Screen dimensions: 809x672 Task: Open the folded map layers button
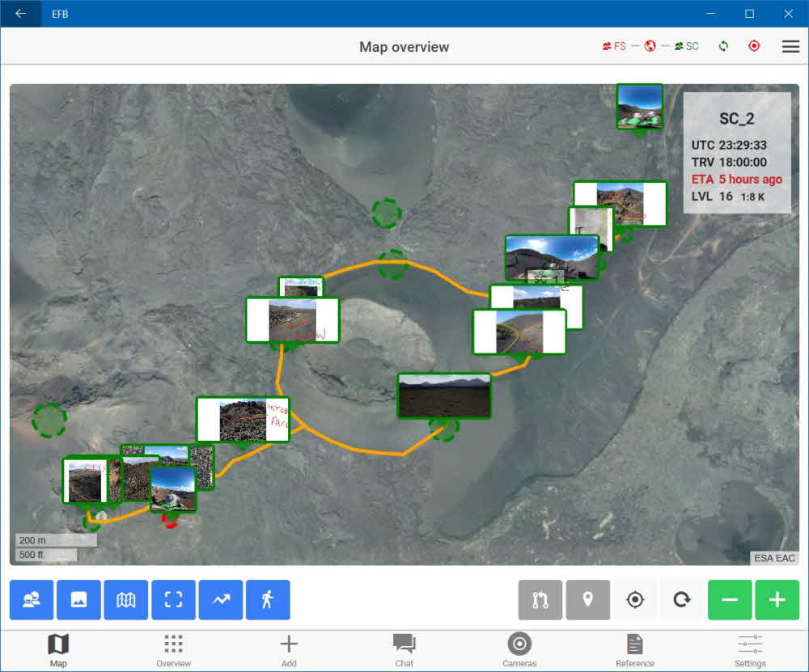(126, 600)
